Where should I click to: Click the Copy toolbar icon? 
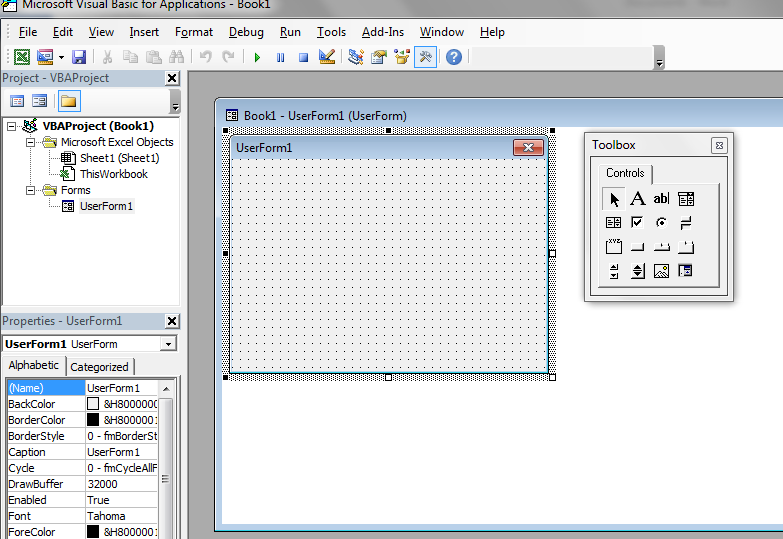point(130,57)
